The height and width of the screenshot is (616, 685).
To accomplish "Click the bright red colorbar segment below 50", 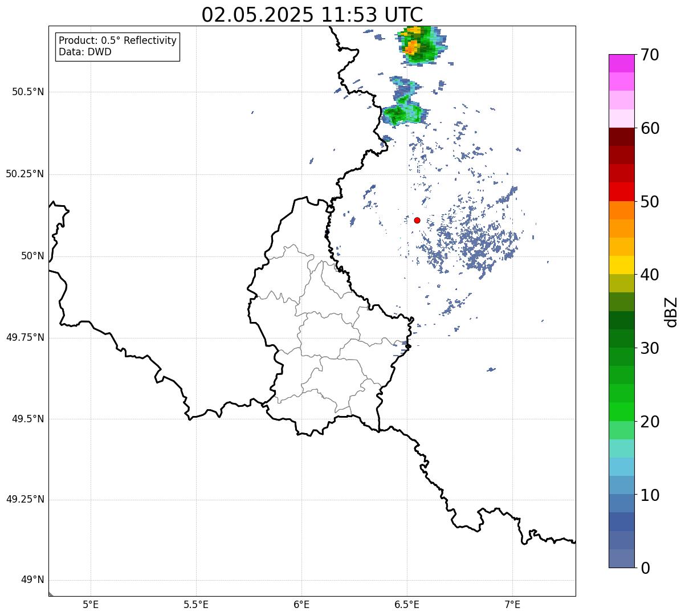I will pyautogui.click(x=621, y=192).
